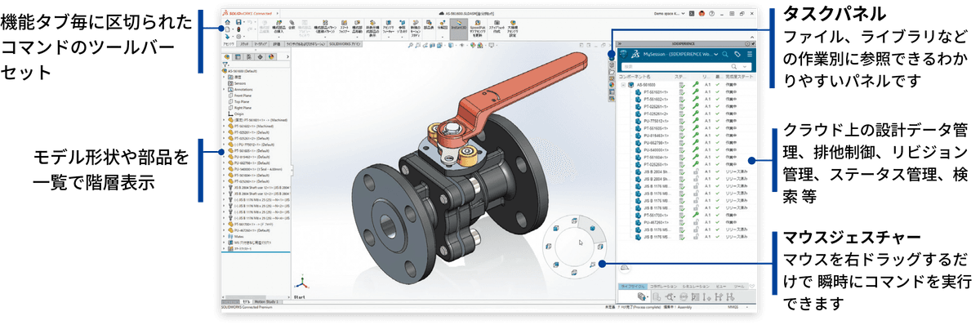
Task: Select the AS-561600 (Default) root tree item
Action: [x=240, y=71]
